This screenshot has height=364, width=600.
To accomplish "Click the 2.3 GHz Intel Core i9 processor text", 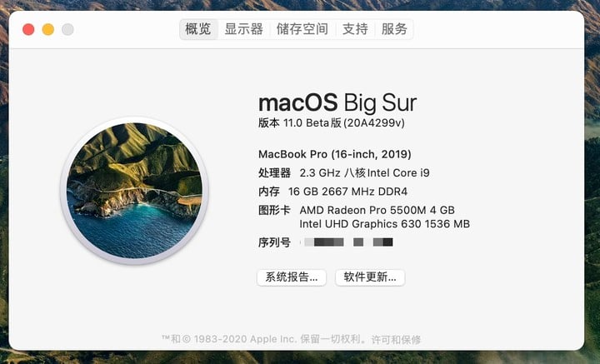I will (364, 172).
